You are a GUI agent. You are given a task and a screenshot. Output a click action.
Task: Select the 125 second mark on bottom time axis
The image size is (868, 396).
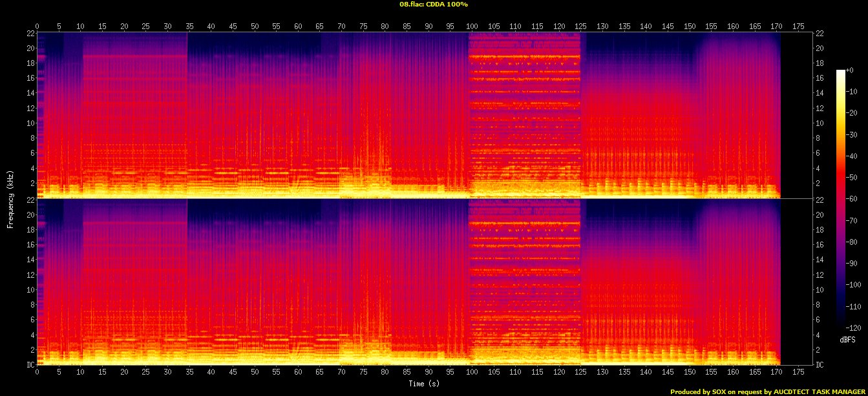[580, 372]
